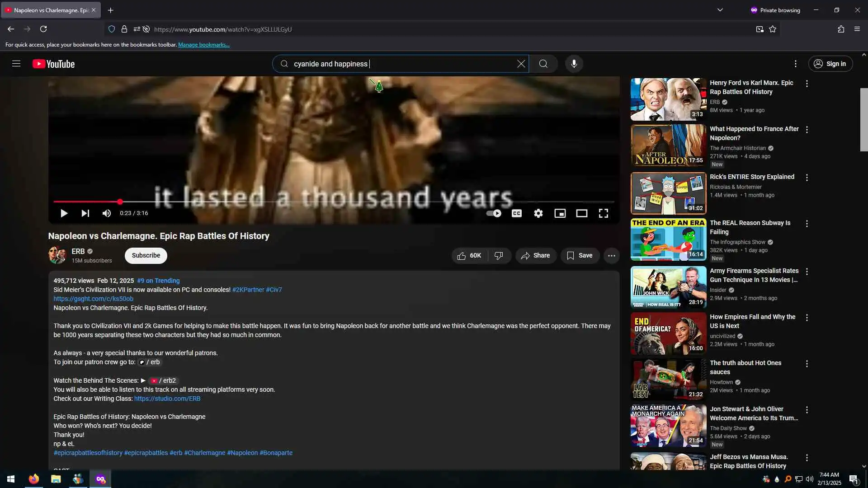Open video settings gear icon
This screenshot has width=868, height=488.
point(538,213)
